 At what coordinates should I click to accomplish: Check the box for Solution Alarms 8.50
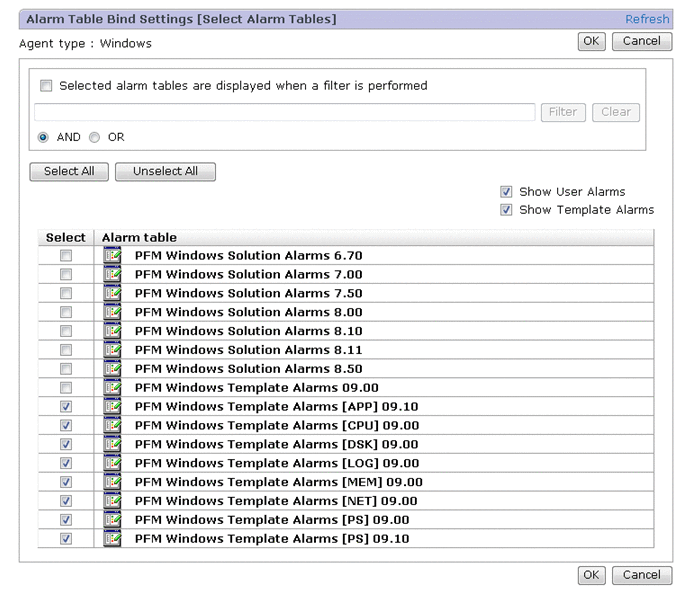coord(66,369)
